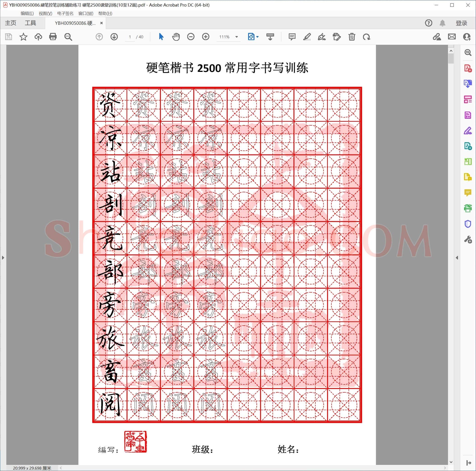Collapse the right tools pane arrow
This screenshot has height=471, width=476.
pos(457,258)
